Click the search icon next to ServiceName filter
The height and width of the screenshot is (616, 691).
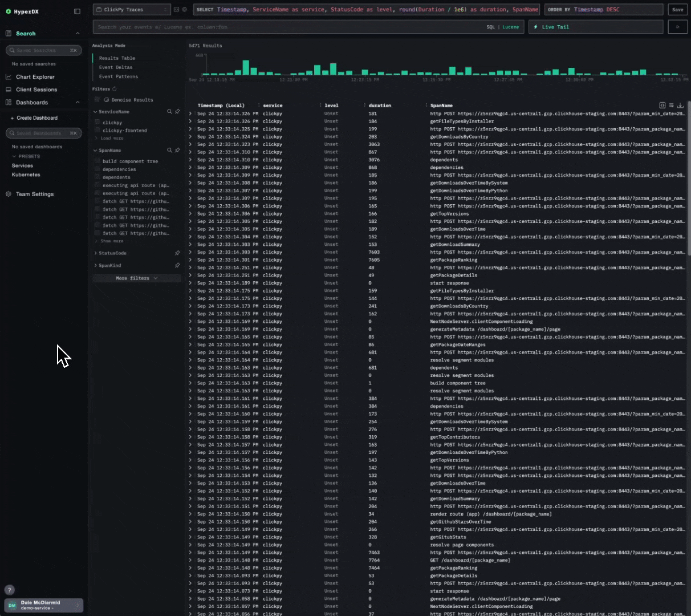pos(169,112)
